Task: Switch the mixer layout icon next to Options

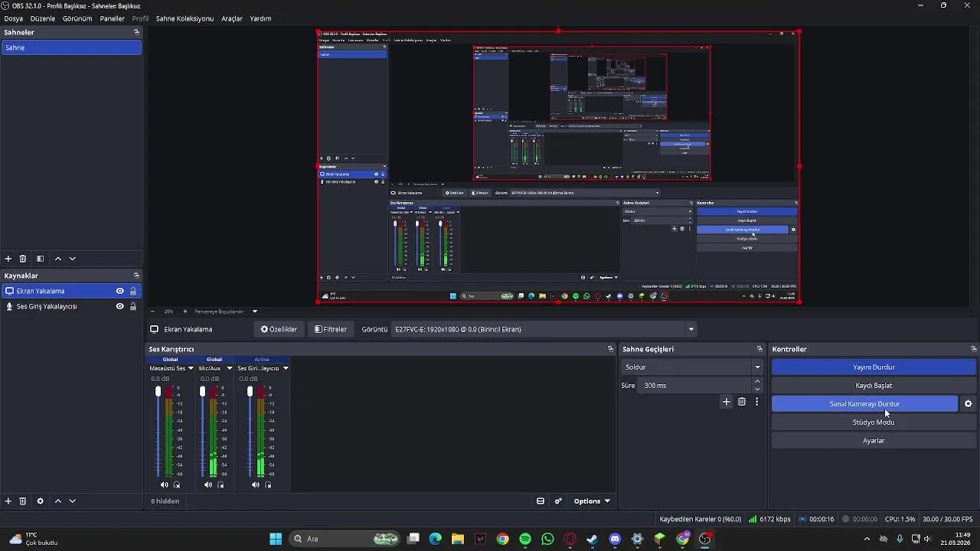Action: [x=541, y=501]
